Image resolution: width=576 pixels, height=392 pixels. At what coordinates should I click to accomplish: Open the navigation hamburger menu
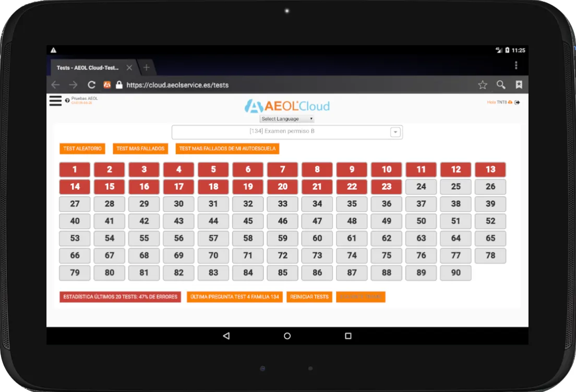tap(55, 101)
